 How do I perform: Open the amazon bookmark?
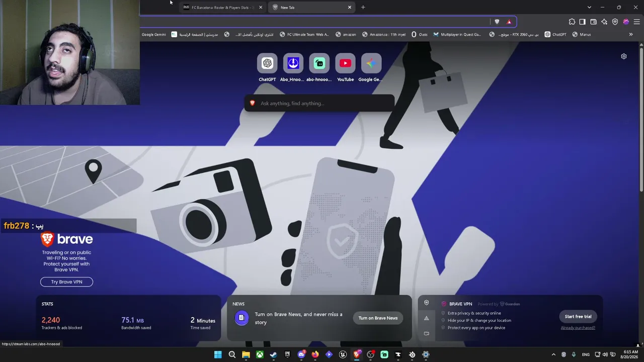(x=346, y=35)
